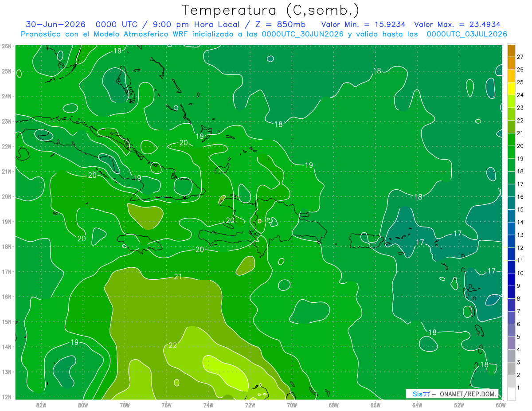Select the 78W longitude label
532x411 pixels.
pyautogui.click(x=125, y=404)
